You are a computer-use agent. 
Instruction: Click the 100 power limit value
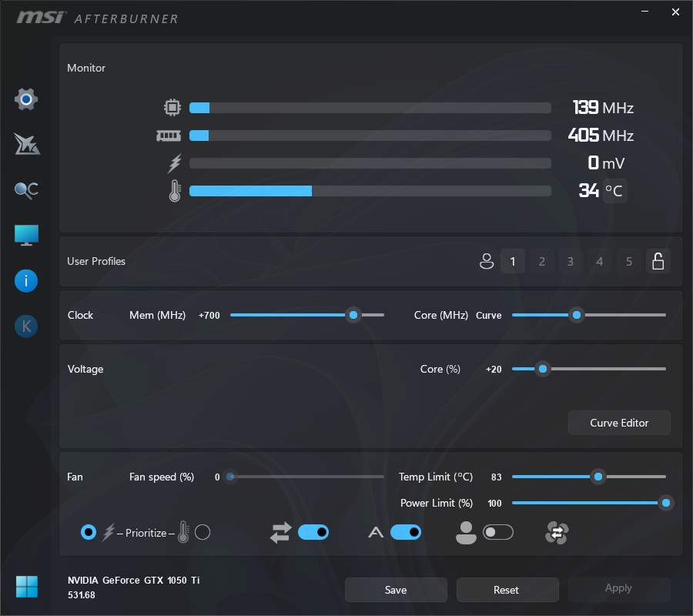(494, 504)
